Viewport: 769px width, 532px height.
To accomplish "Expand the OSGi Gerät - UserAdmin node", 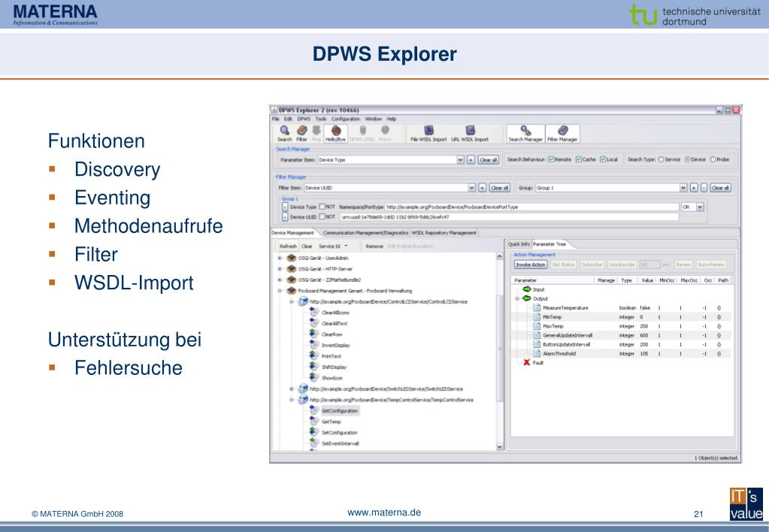I will point(280,258).
